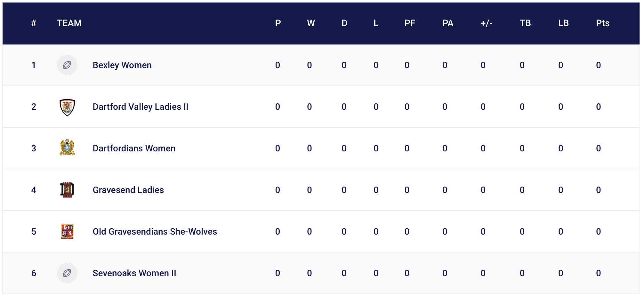
Task: Select the Sevenoaks Women II team name
Action: click(x=134, y=273)
